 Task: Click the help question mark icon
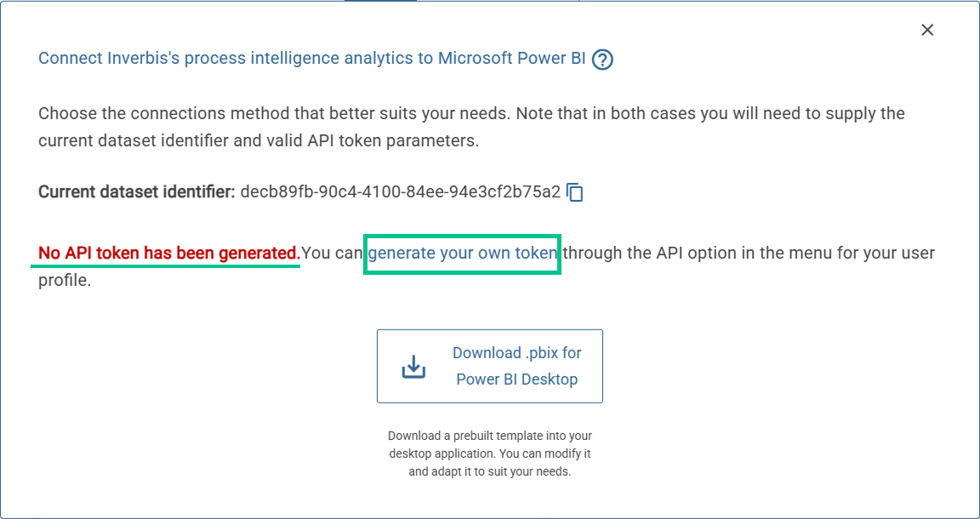(603, 60)
